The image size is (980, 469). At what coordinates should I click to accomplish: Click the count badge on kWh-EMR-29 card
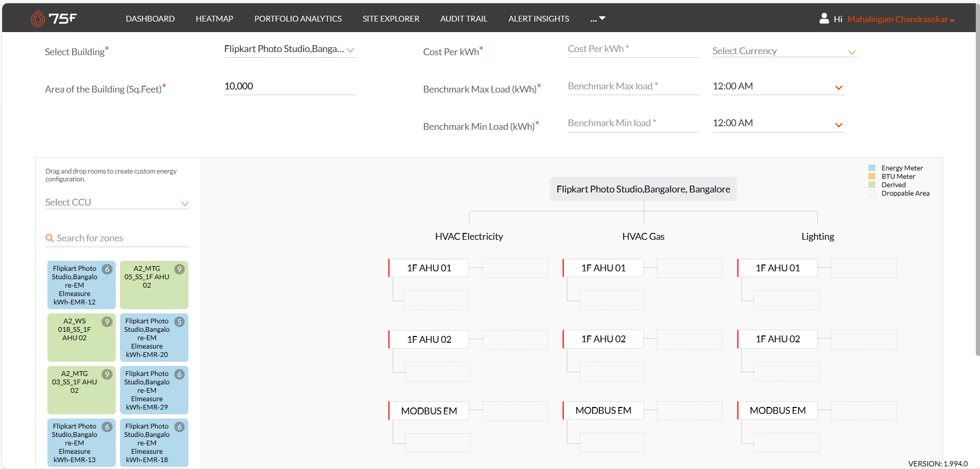[179, 374]
